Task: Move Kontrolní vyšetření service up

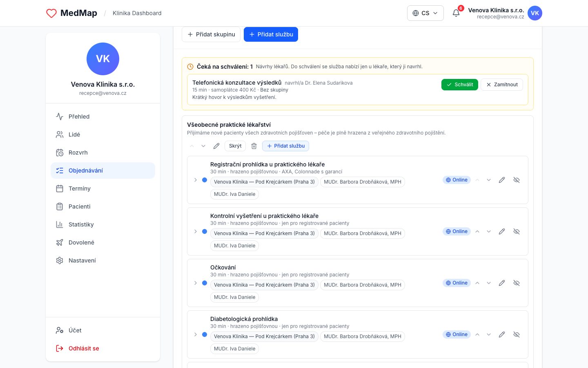Action: tap(477, 231)
